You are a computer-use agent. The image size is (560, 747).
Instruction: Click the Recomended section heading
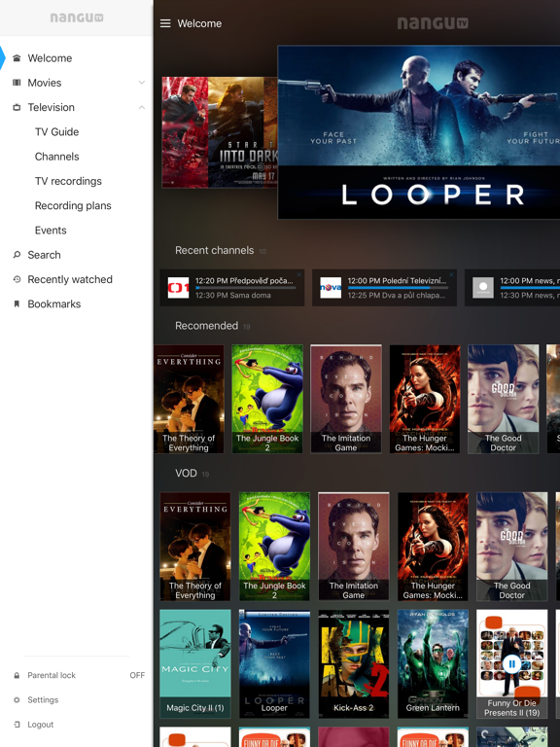[x=207, y=326]
